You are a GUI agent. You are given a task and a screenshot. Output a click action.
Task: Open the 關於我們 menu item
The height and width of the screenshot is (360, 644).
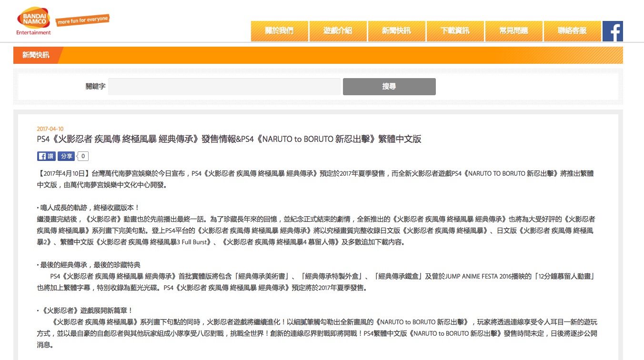coord(279,31)
